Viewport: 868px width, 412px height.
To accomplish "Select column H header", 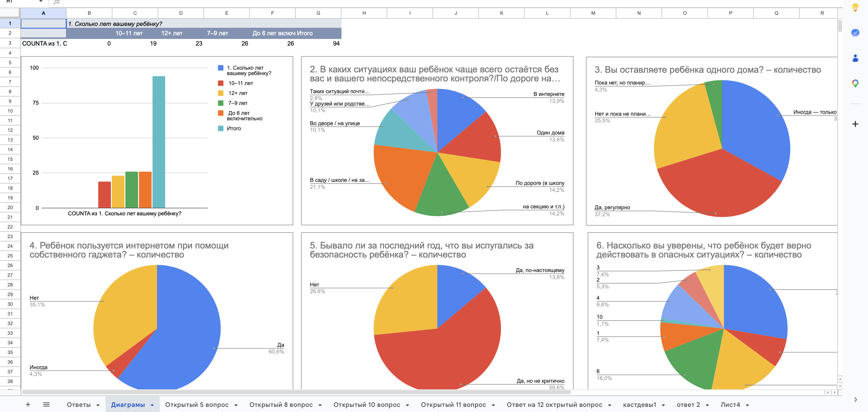I will click(364, 13).
